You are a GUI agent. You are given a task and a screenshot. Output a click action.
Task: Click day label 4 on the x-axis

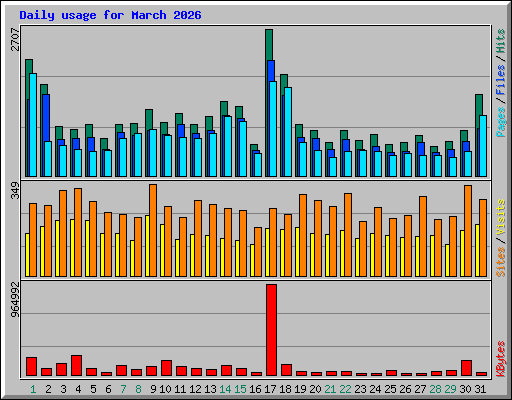click(x=78, y=389)
